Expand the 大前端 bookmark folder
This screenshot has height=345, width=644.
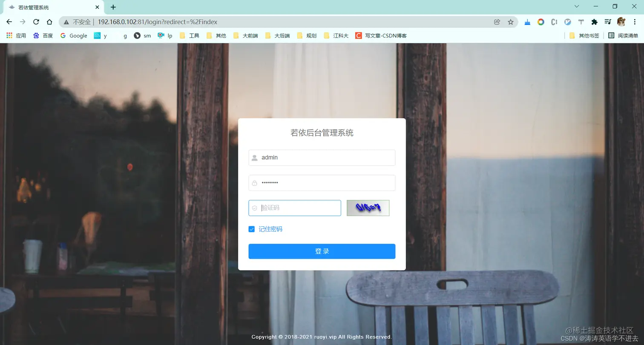pyautogui.click(x=246, y=36)
